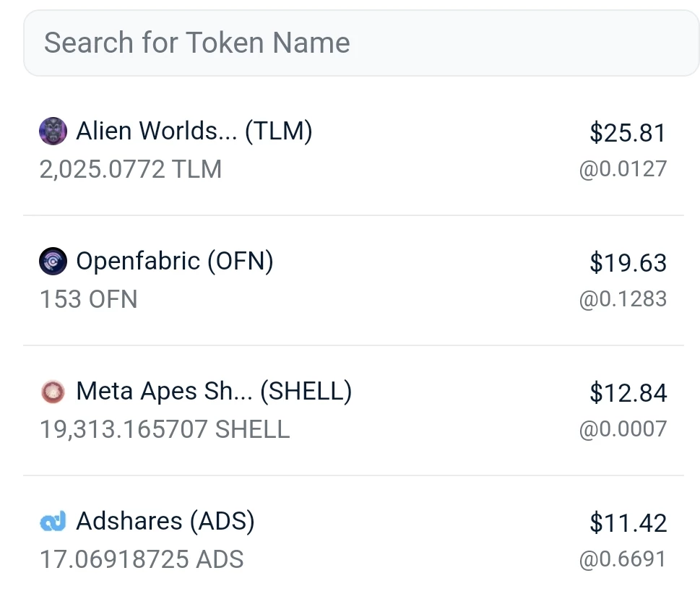
Task: Click the @0.1283 OFN price
Action: click(623, 299)
